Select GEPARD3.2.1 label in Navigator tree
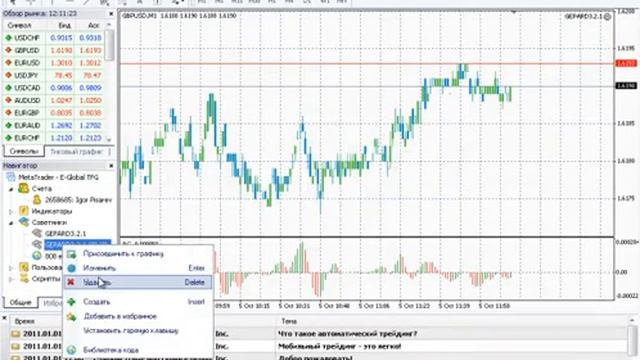Image resolution: width=640 pixels, height=360 pixels. (x=65, y=233)
